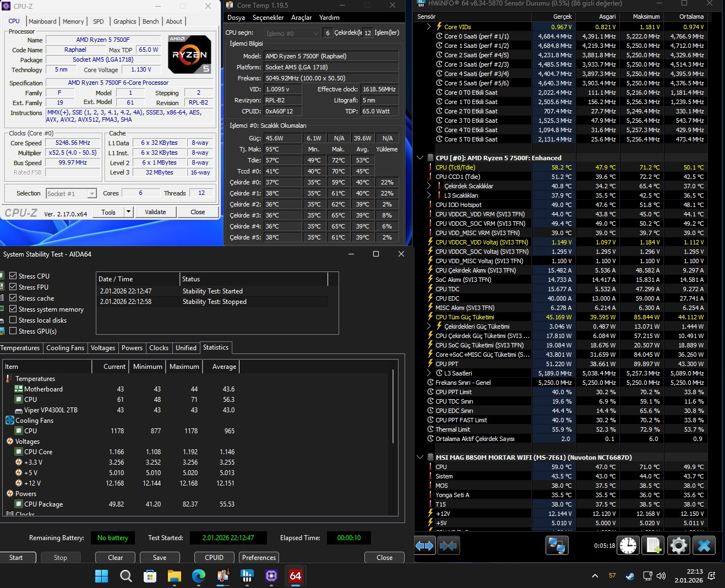Click HWiNFO expand-columns double arrow icon
The width and height of the screenshot is (725, 588).
(x=424, y=546)
